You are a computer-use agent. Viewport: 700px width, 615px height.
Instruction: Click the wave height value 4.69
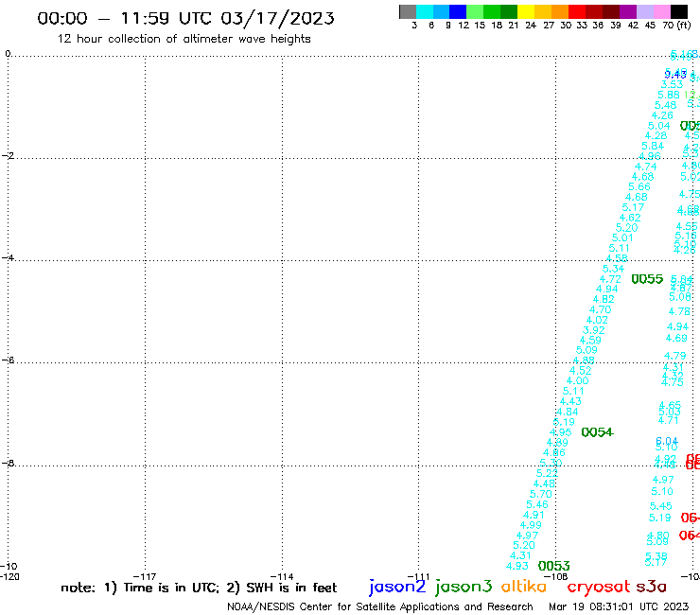point(676,338)
